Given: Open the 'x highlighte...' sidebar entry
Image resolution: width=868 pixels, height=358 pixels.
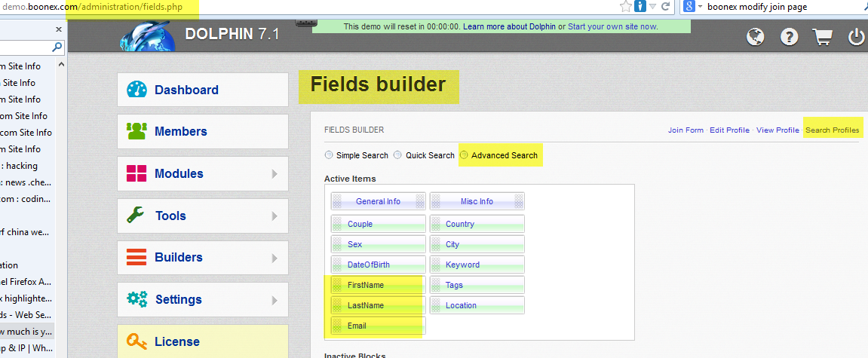Looking at the screenshot, I should click(x=26, y=298).
